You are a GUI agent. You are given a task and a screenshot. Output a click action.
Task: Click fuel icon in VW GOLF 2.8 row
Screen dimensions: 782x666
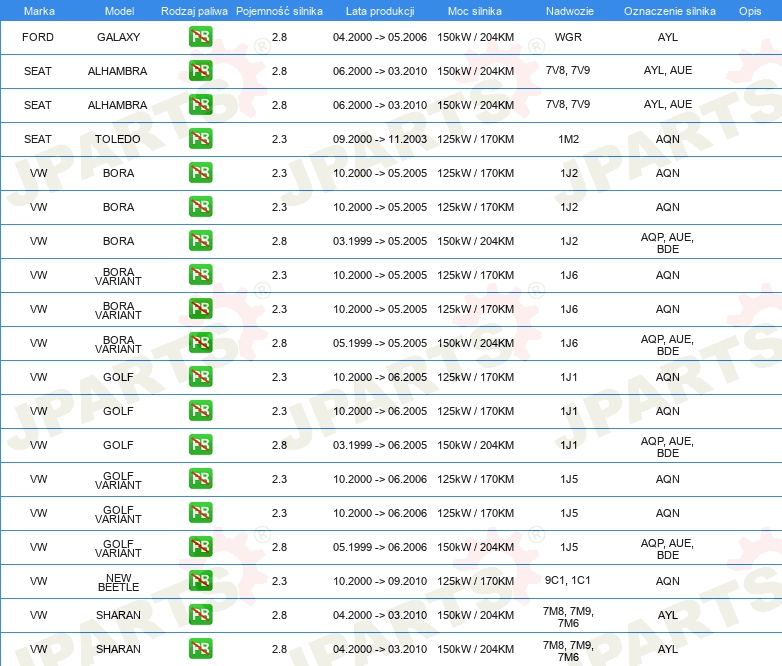coord(200,444)
